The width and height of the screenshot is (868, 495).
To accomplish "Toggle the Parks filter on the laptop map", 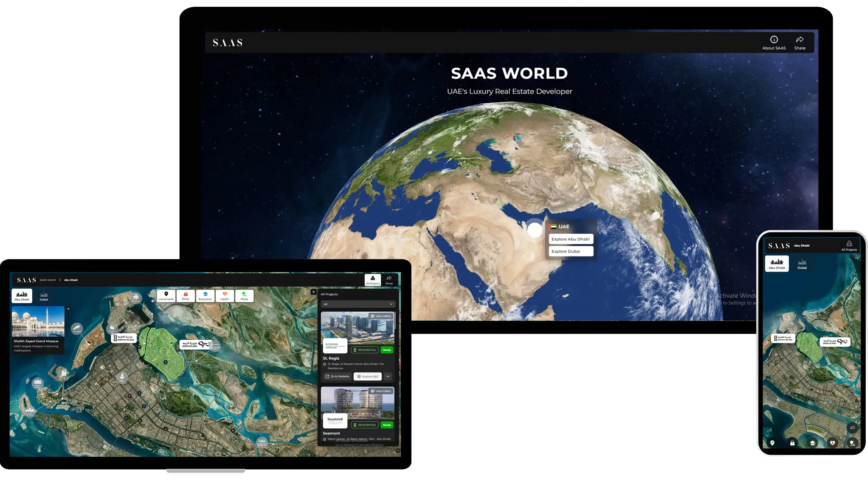I will (244, 296).
